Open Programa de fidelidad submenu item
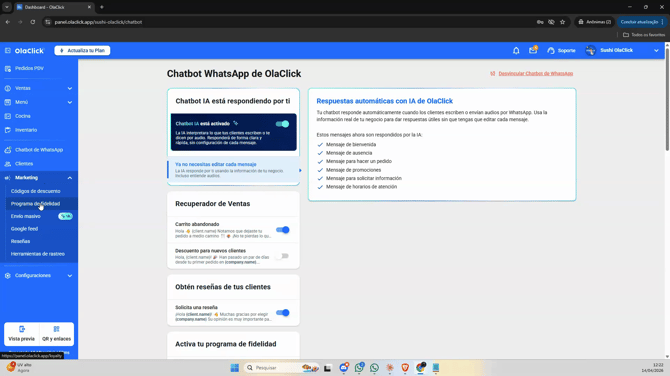670x376 pixels. 35,204
